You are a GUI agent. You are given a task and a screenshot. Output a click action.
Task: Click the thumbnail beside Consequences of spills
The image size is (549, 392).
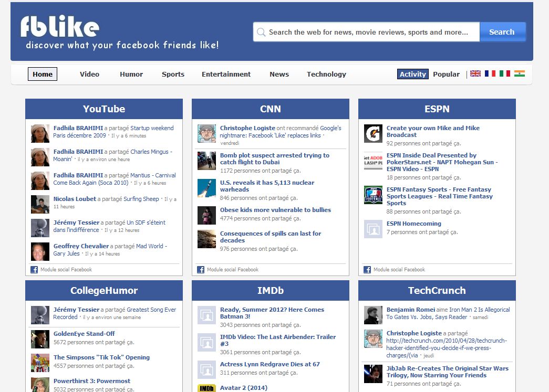pos(206,239)
